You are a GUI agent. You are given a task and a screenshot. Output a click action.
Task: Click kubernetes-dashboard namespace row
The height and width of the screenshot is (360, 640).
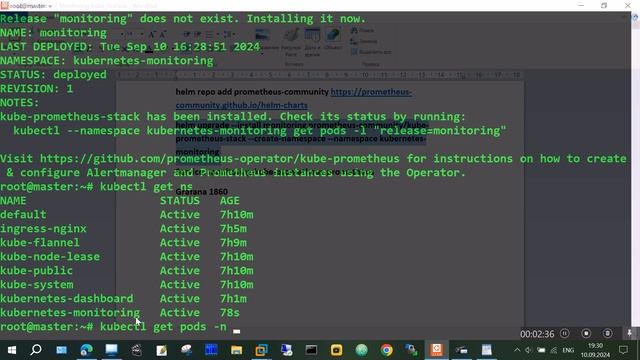click(x=123, y=299)
